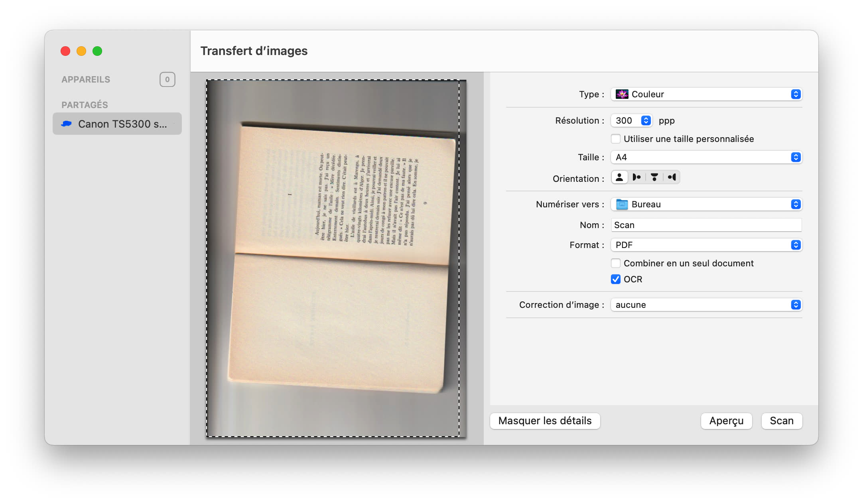Choose the rotate-left orientation icon
The image size is (863, 504).
click(637, 177)
